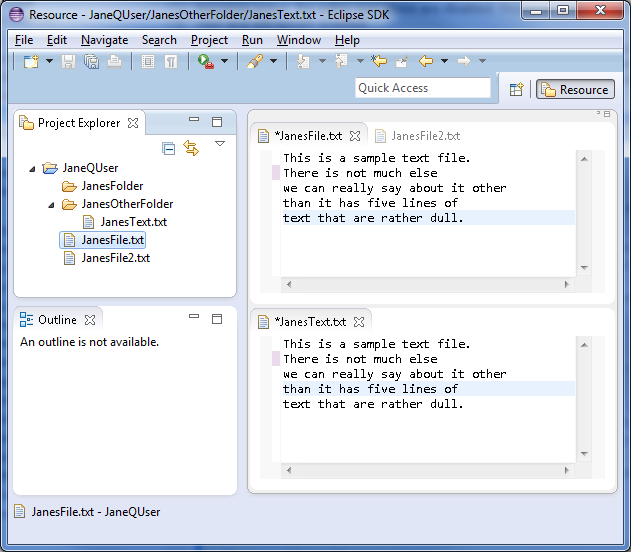Open the Search menu
631x552 pixels.
(x=159, y=40)
